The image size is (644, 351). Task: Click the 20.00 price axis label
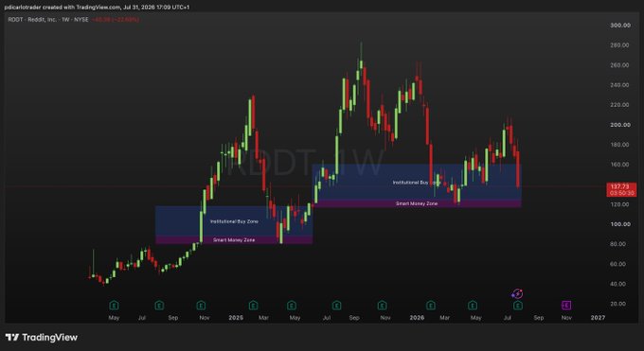point(617,304)
